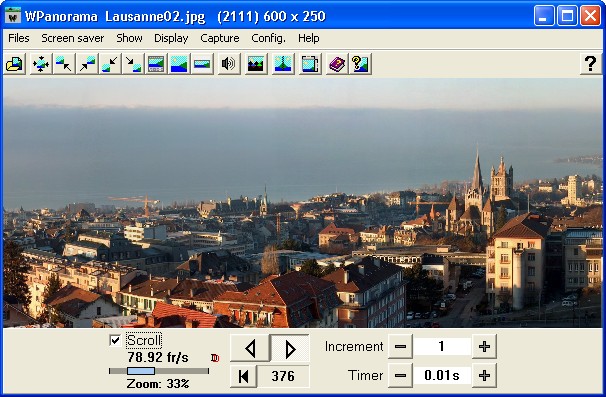Click the toolbar icon with the control-panel strip
Viewport: 606px width, 397px height.
(x=156, y=64)
